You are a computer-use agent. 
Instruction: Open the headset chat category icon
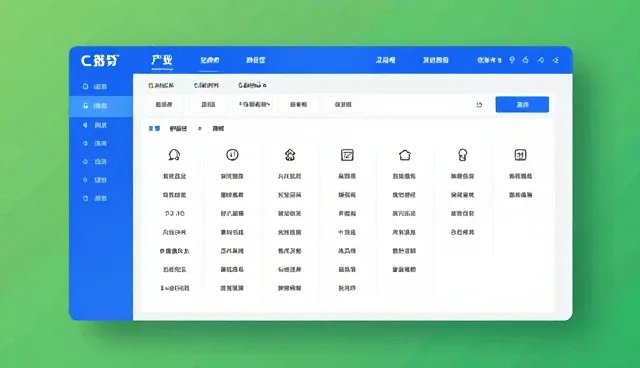coord(174,155)
